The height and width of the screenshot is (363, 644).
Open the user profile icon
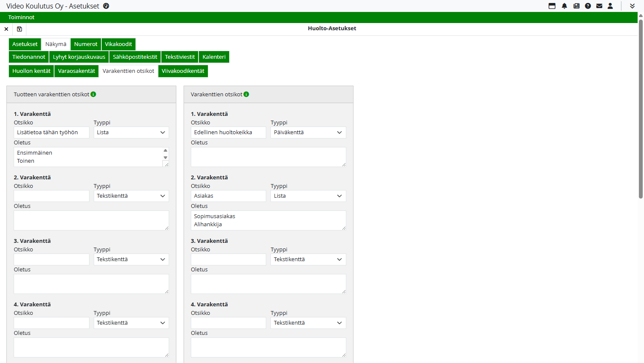pos(610,6)
